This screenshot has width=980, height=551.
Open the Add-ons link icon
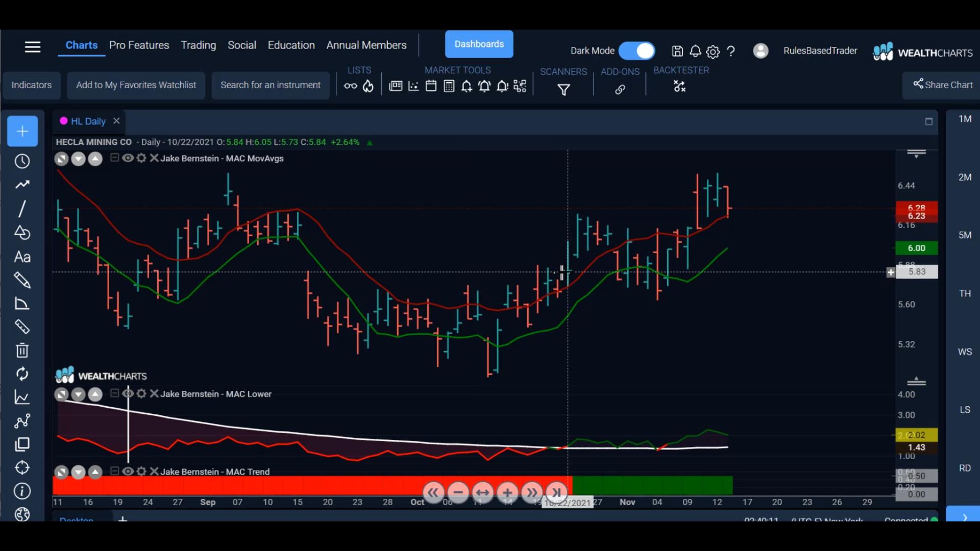620,90
